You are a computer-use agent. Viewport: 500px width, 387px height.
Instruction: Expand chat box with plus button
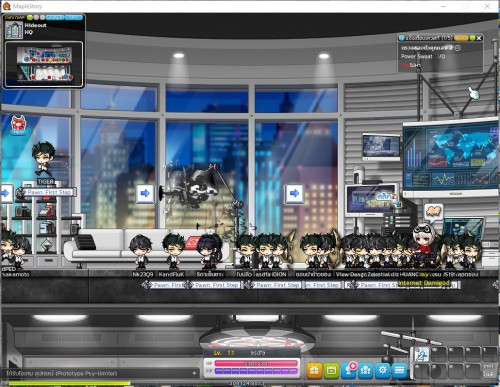[x=194, y=373]
